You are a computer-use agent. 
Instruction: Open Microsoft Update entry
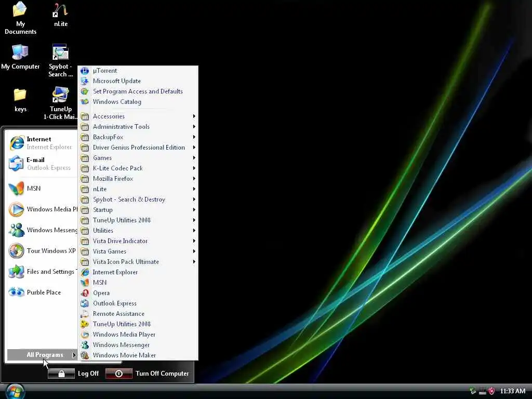pyautogui.click(x=138, y=81)
